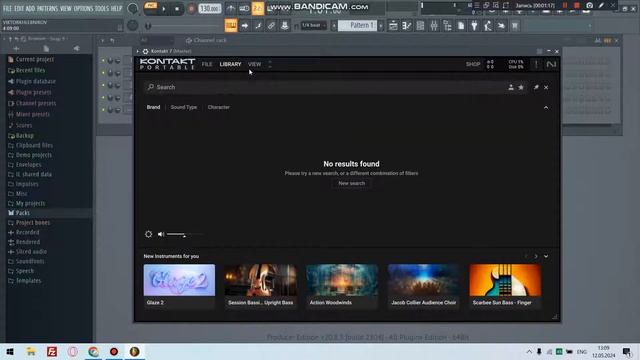Toggle the highlighted countdown before recording button
640x360 pixels.
click(x=258, y=8)
